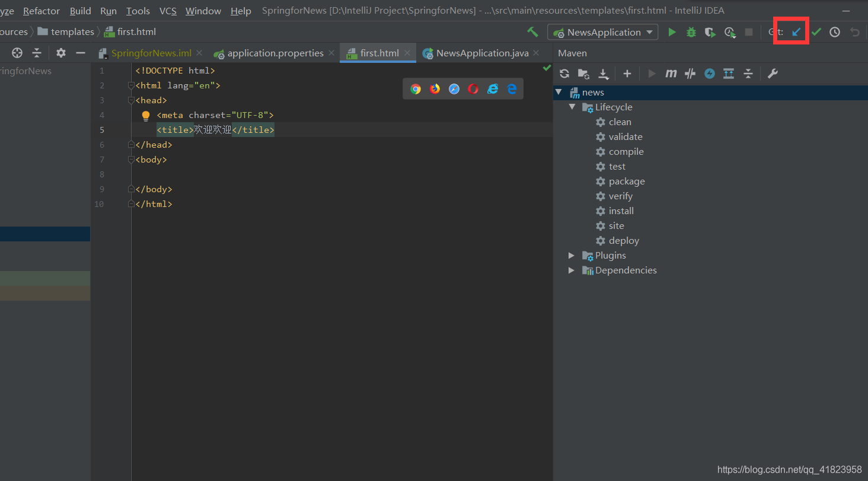Click the profiler run icon

[x=730, y=32]
